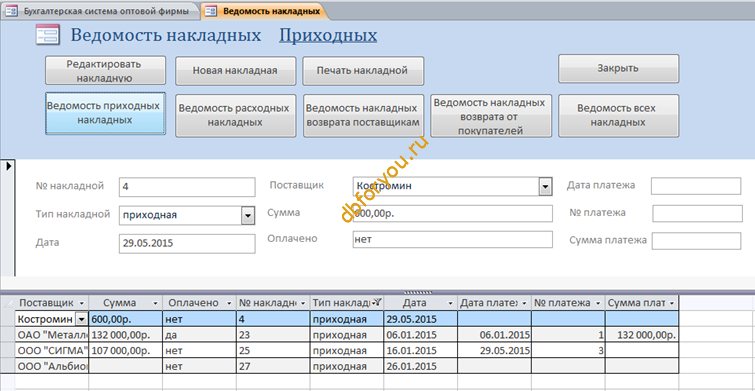Click the Приходных heading text

tap(328, 35)
